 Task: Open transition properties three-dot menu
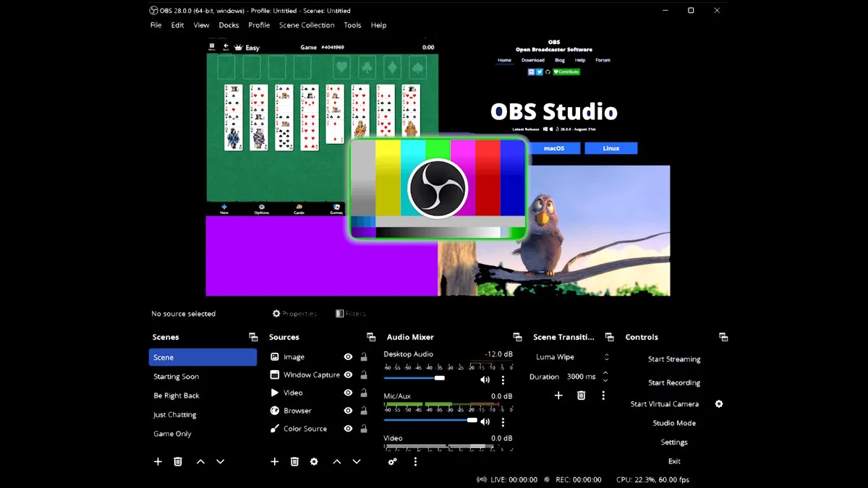coord(603,395)
